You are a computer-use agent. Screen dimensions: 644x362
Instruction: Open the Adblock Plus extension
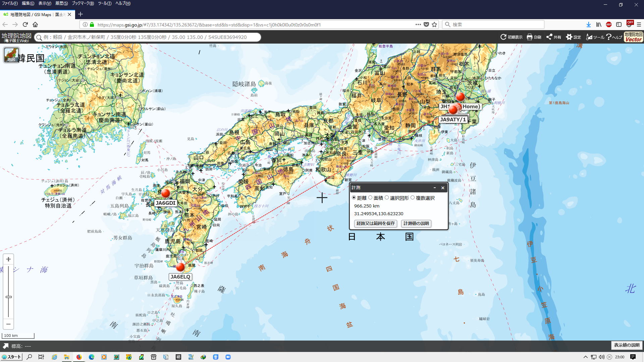click(x=609, y=24)
